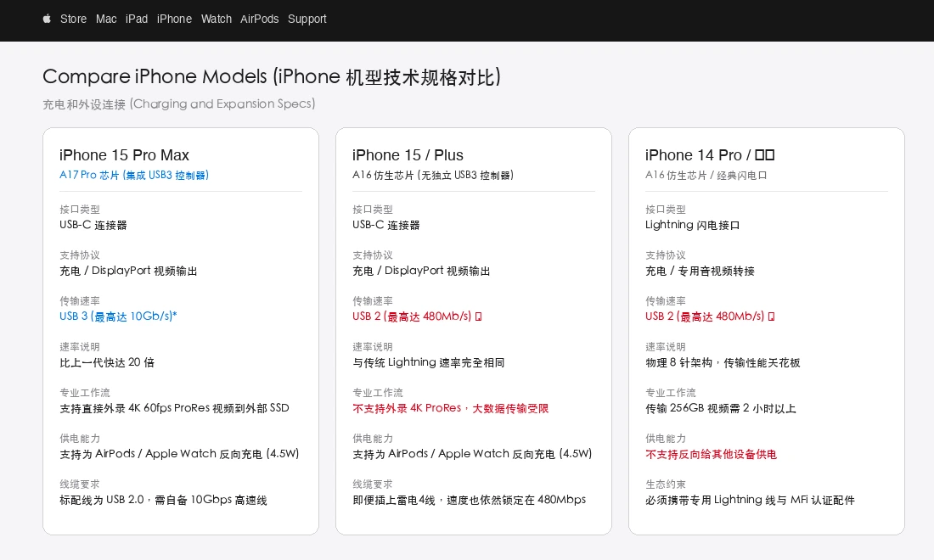Click the Apple logo icon
Screen dimensions: 934x560
[47, 19]
